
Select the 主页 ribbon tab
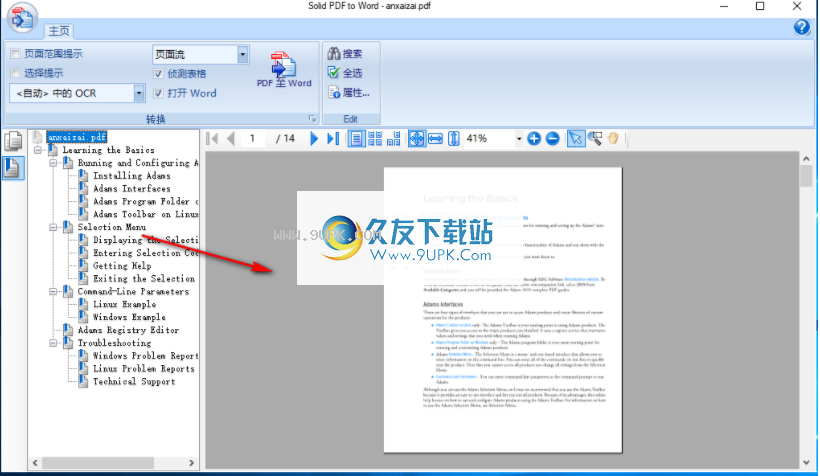[59, 31]
